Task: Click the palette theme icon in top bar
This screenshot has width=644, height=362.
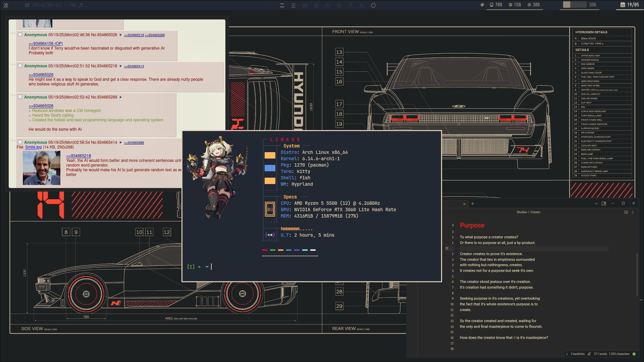Action: 482,5
